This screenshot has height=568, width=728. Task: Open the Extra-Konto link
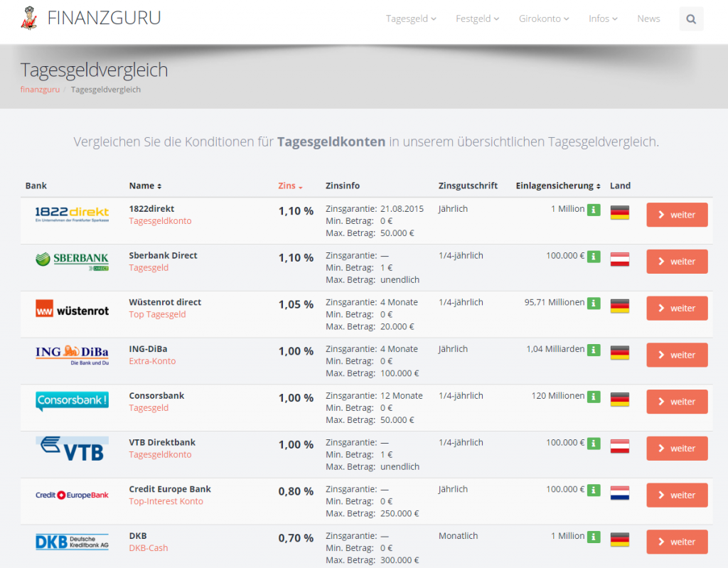(152, 361)
